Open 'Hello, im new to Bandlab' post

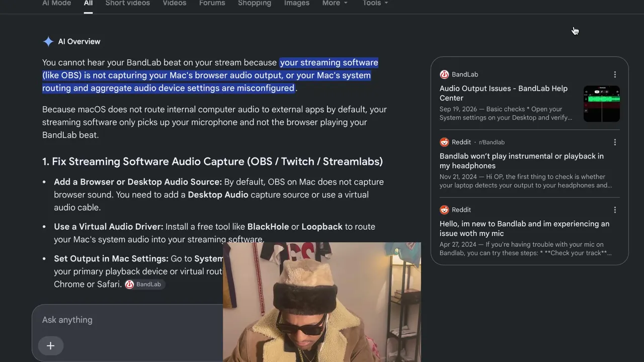[x=524, y=229]
